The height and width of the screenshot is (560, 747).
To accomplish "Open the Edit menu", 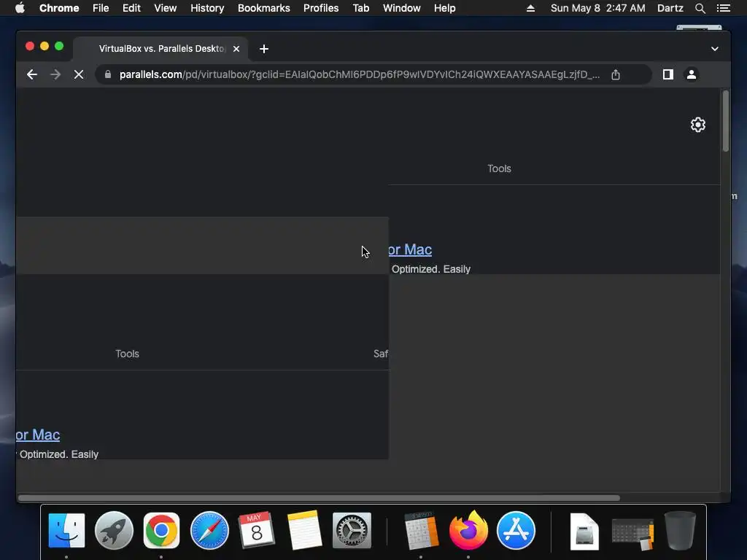I will click(131, 8).
